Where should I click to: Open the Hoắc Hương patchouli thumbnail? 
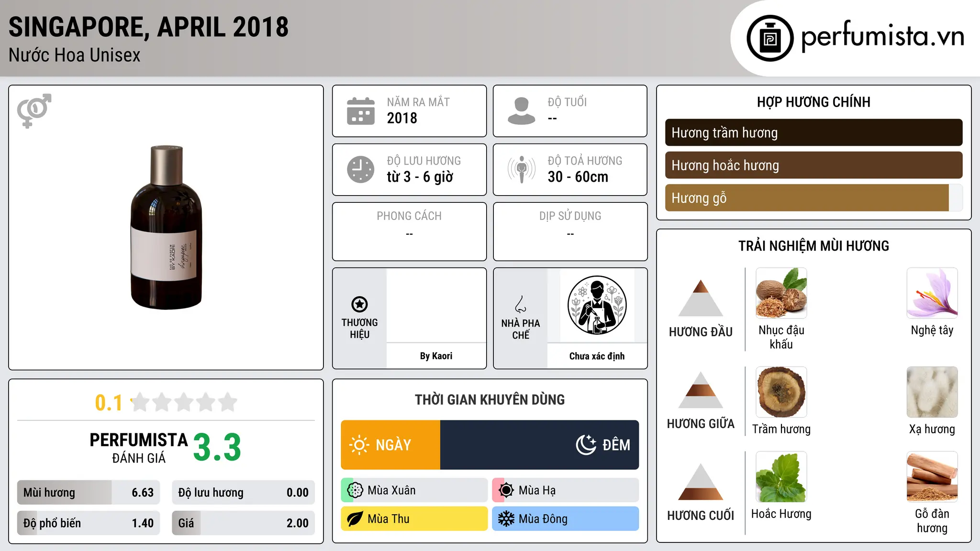click(x=781, y=477)
